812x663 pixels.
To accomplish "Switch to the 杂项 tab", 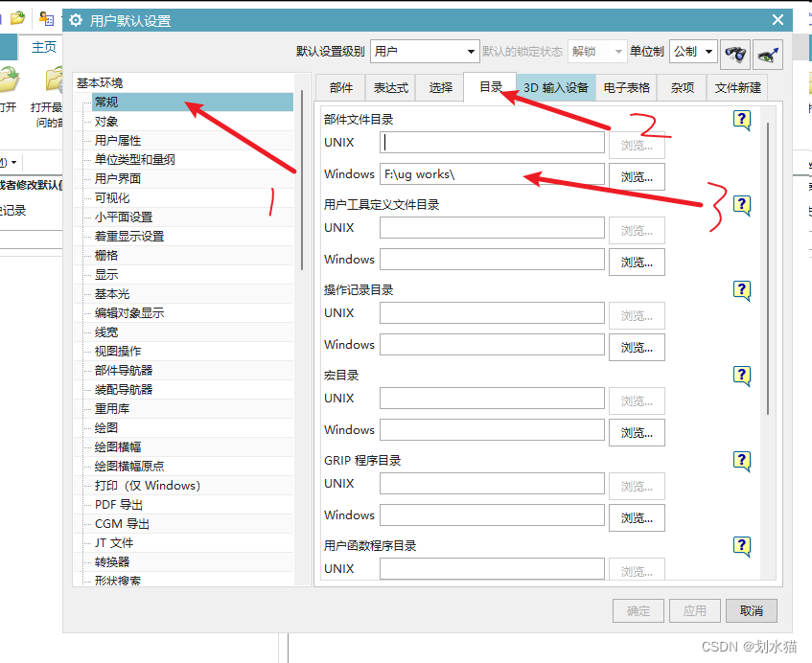I will pyautogui.click(x=682, y=87).
